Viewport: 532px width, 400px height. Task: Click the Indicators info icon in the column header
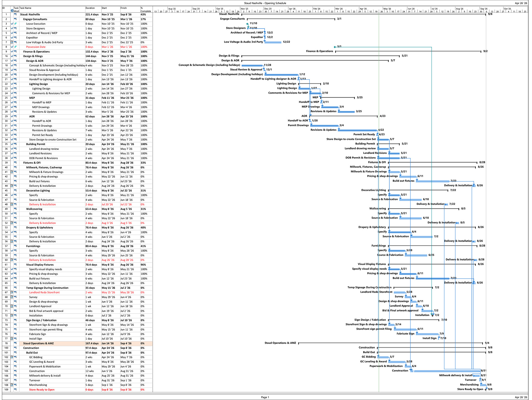point(12,11)
